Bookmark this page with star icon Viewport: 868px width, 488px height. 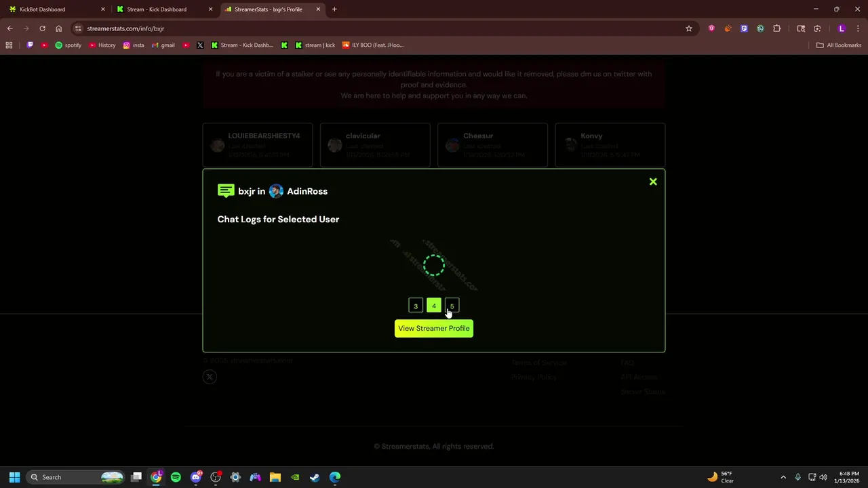[x=689, y=28]
